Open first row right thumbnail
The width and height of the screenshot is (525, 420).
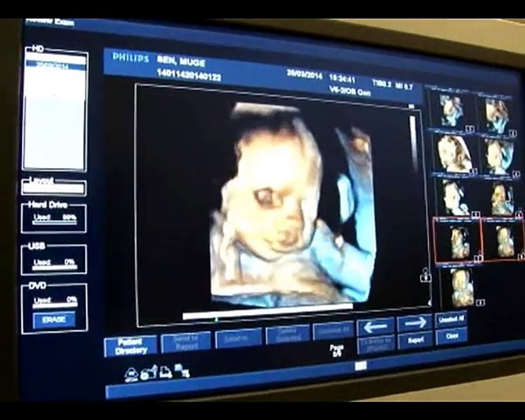(x=497, y=115)
